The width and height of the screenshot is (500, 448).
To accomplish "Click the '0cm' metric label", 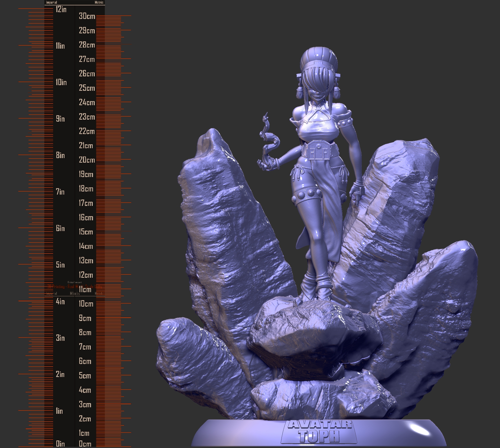I will click(85, 444).
